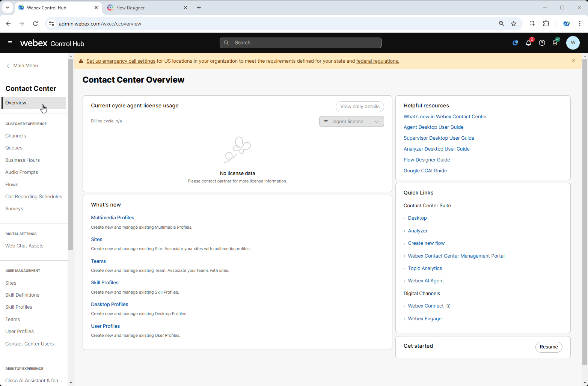The image size is (588, 386).
Task: Open Chrome three-dot menu
Action: (x=580, y=24)
